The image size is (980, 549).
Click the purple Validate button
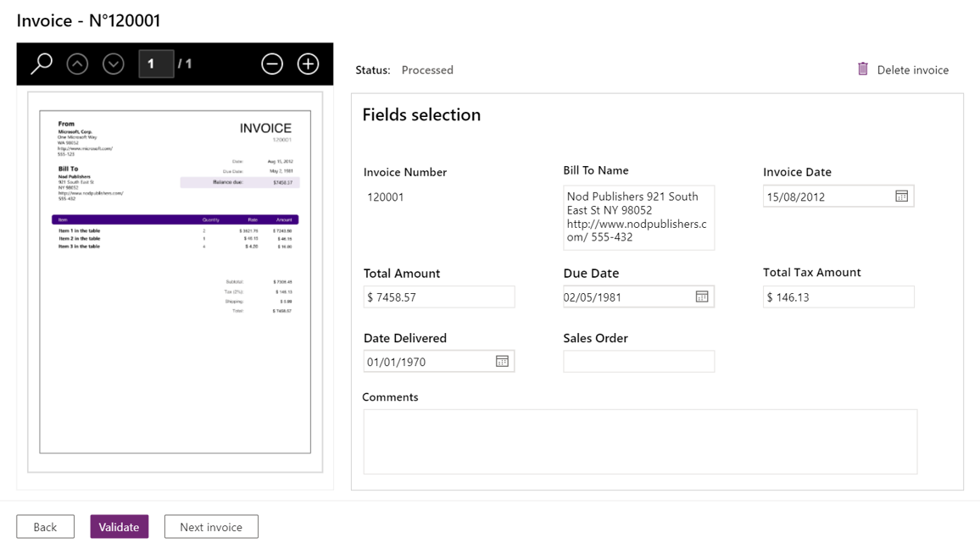pos(120,527)
